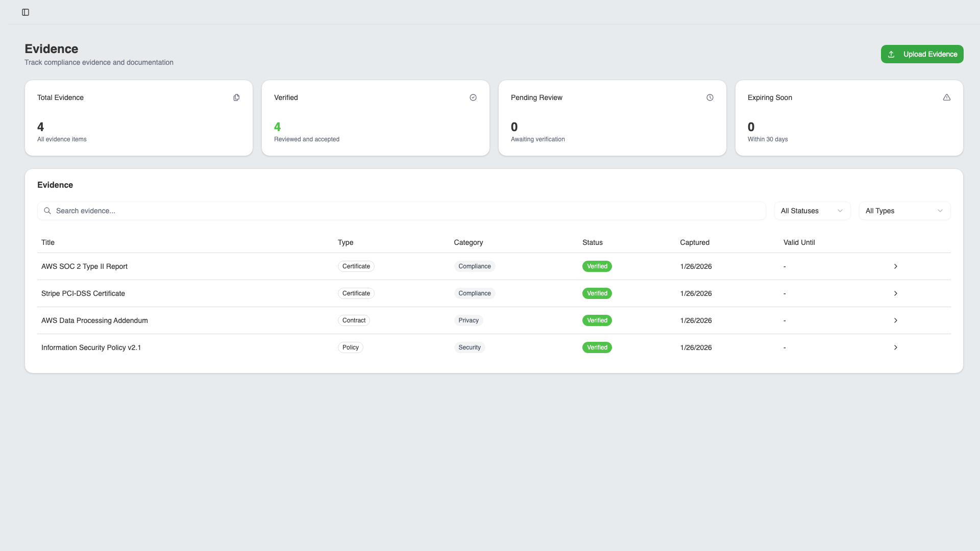
Task: Expand the chevron on Stripe PCI-DSS Certificate row
Action: click(x=895, y=293)
